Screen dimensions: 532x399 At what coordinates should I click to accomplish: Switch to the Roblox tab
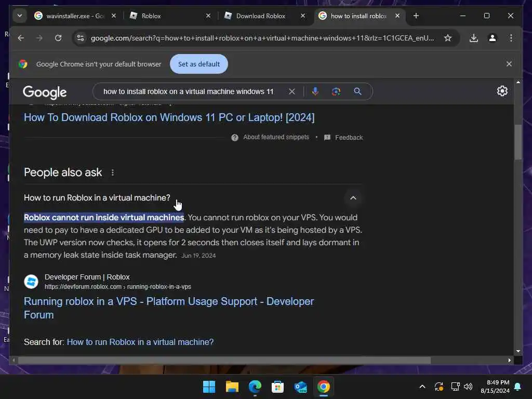[x=170, y=16]
